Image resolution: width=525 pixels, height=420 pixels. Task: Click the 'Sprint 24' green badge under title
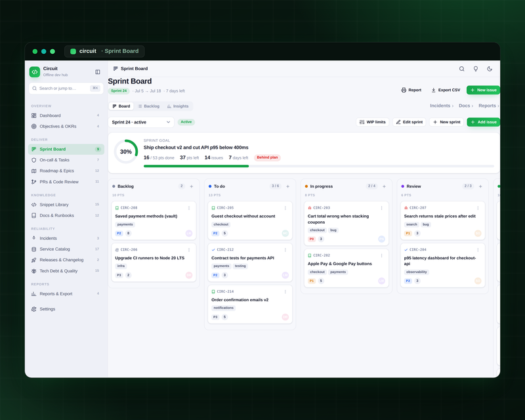pyautogui.click(x=119, y=91)
